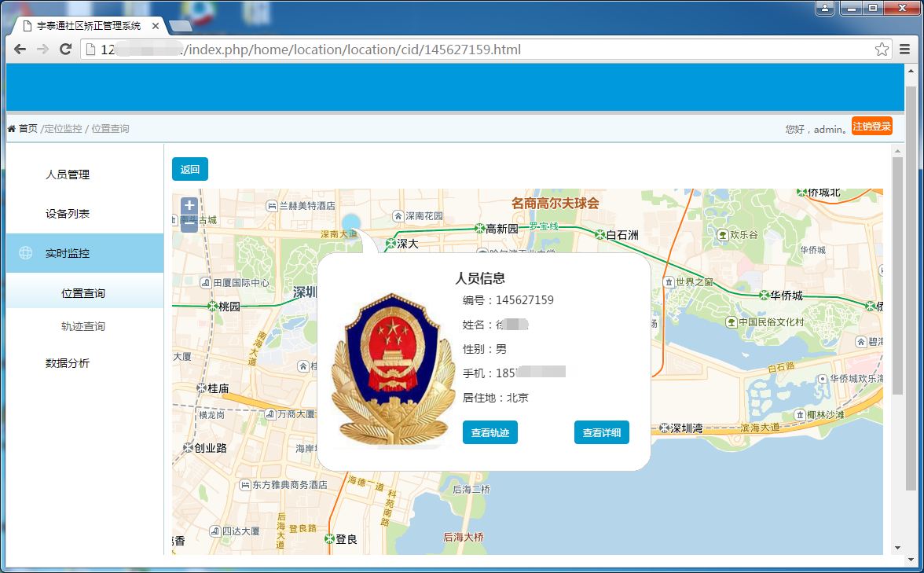Viewport: 924px width, 573px height.
Task: Click the blue location marker on the map
Action: [x=351, y=222]
